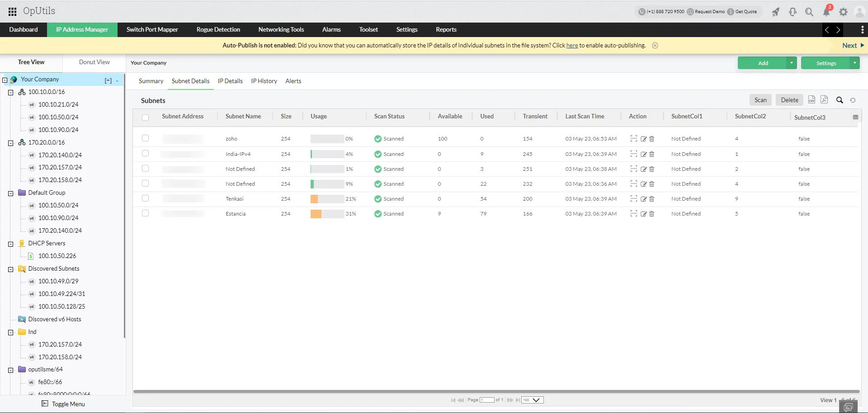Export the subnet list as CSV
The width and height of the screenshot is (868, 413).
pyautogui.click(x=811, y=99)
